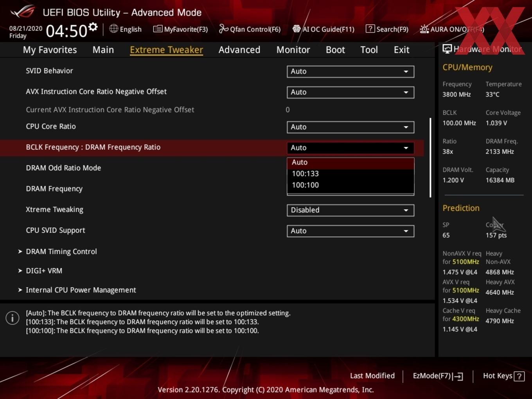Click the 04:50 clock display
Viewport: 532px width, 399px height.
(x=66, y=31)
